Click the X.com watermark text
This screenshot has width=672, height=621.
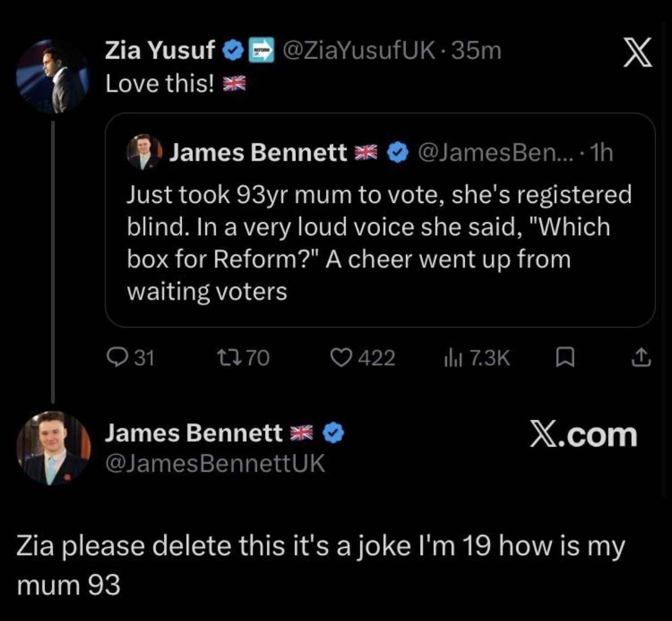coord(583,435)
